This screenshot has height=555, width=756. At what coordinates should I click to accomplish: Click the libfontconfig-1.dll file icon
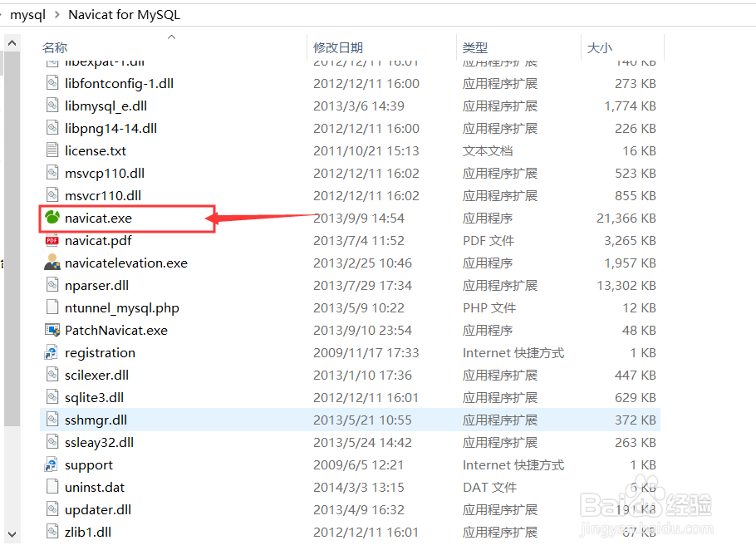coord(52,83)
